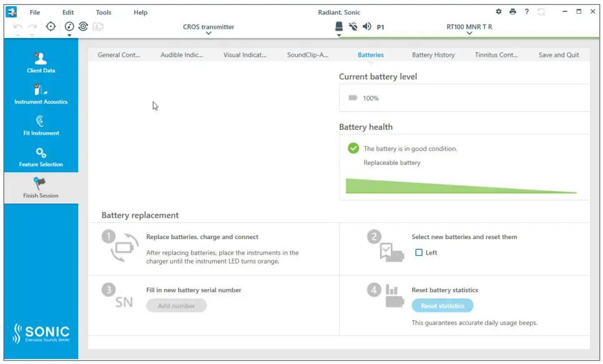603x364 pixels.
Task: Switch to the Audible Indicators tab
Action: (182, 55)
